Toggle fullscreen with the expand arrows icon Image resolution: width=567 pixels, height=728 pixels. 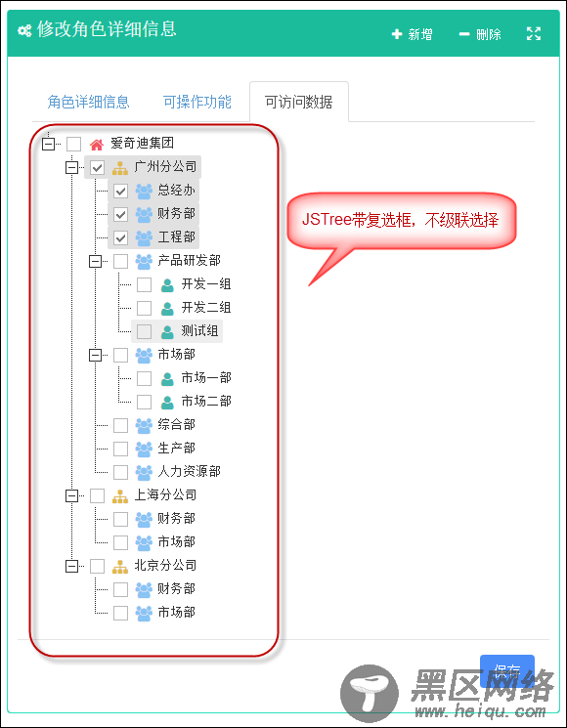[534, 33]
